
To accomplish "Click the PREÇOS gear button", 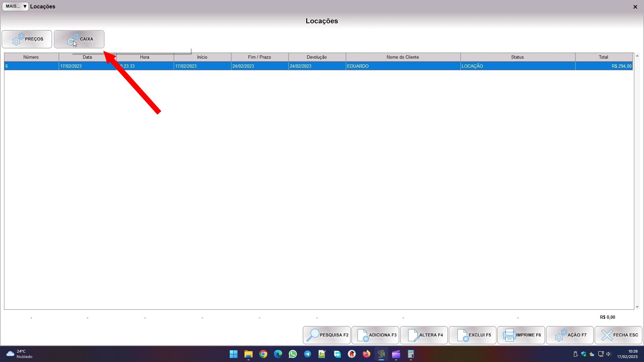I will tap(27, 39).
